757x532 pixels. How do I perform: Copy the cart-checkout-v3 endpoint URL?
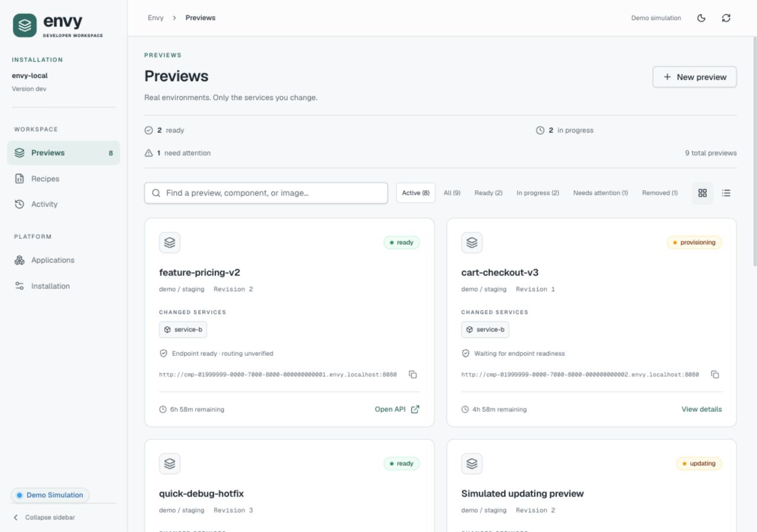tap(716, 374)
